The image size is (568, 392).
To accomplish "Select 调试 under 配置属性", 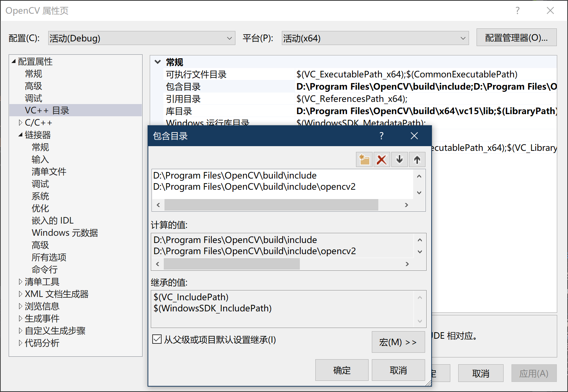I will 33,98.
